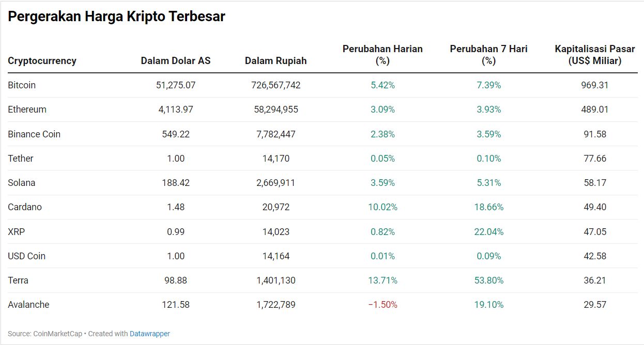Click the Kapitalisasi Pasar column header

594,55
